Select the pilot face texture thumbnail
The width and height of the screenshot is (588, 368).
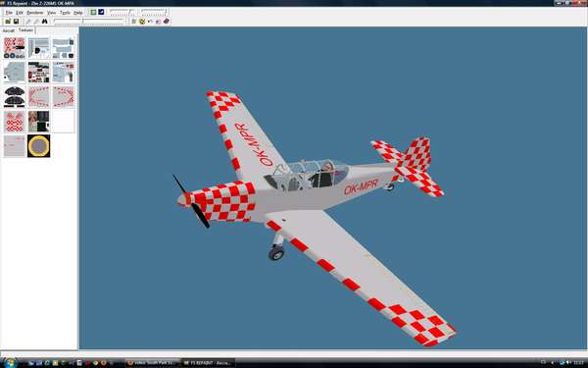click(x=38, y=121)
